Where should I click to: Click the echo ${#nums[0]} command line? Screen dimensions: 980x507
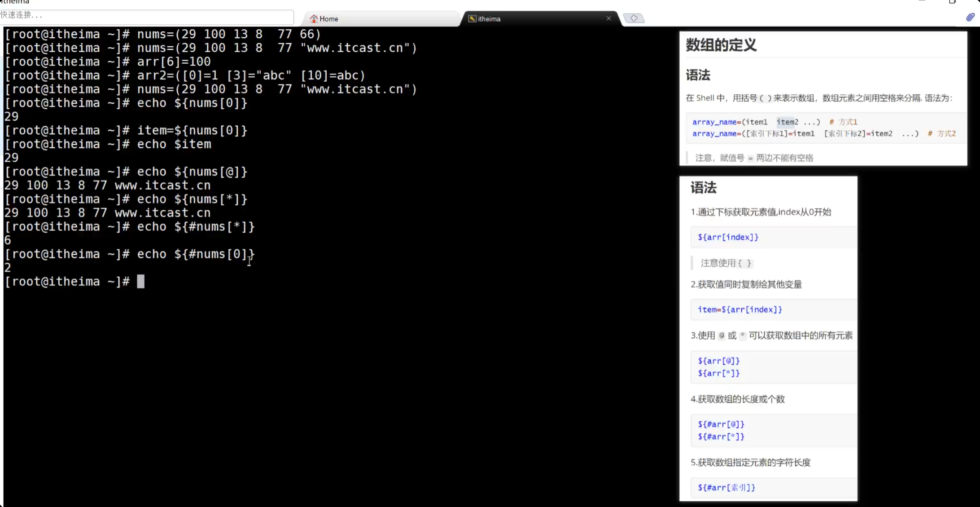tap(196, 254)
